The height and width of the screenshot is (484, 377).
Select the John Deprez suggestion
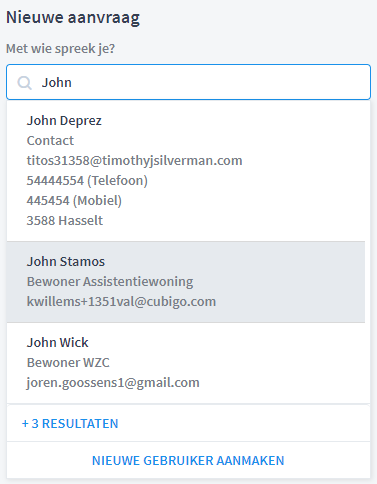click(x=186, y=171)
